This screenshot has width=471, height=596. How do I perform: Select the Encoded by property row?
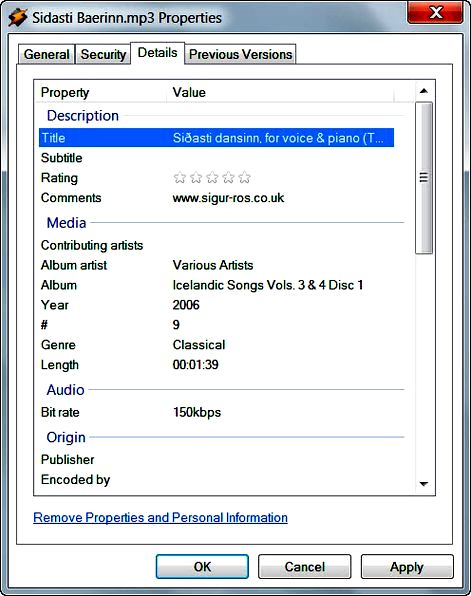coord(216,480)
